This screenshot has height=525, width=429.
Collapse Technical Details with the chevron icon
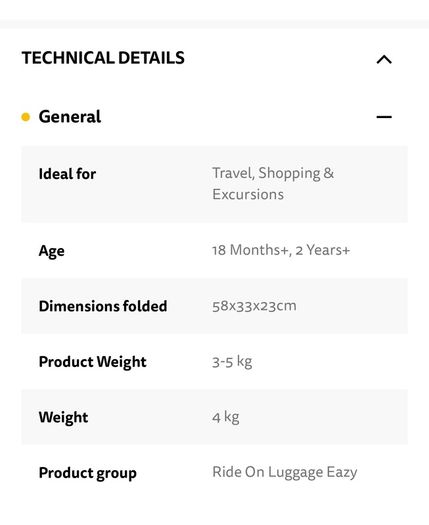tap(384, 59)
